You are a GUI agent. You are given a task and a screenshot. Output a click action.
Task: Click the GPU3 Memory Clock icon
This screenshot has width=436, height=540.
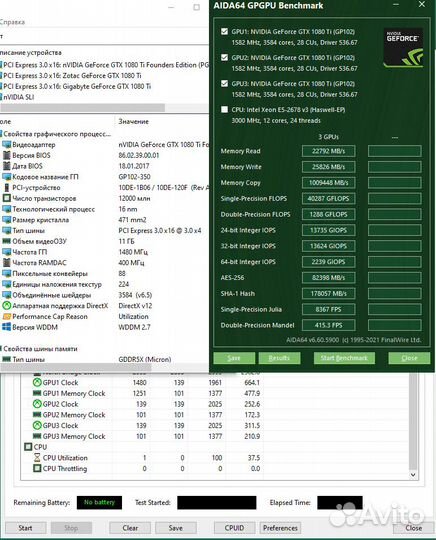point(37,436)
